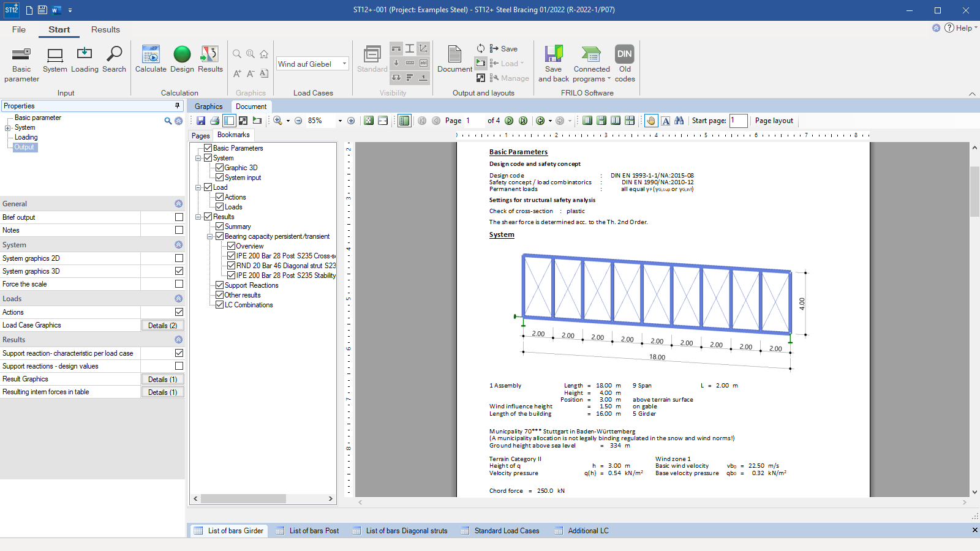Image resolution: width=980 pixels, height=551 pixels.
Task: Collapse the Bearing capacity tree node
Action: tap(209, 236)
